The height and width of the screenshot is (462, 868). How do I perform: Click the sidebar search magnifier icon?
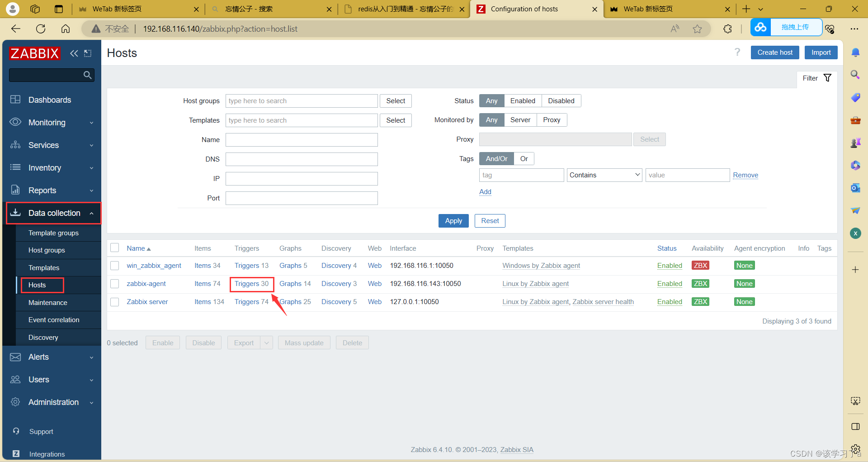(88, 75)
